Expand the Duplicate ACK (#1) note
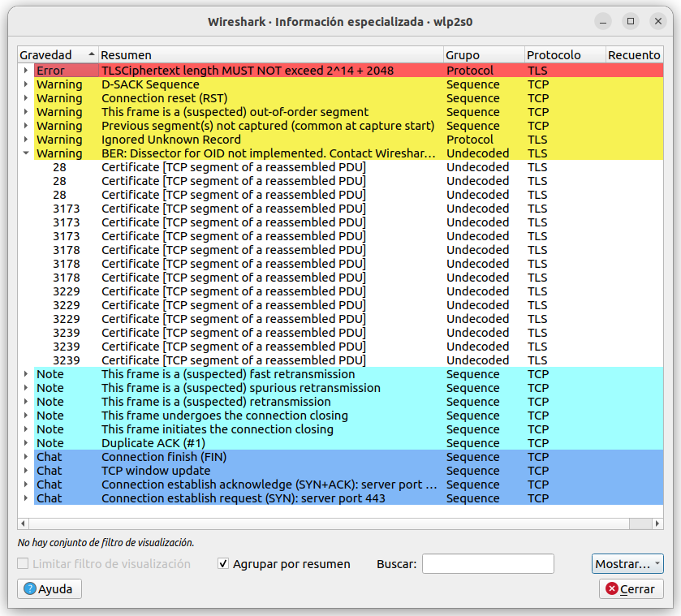This screenshot has width=681, height=616. point(26,443)
